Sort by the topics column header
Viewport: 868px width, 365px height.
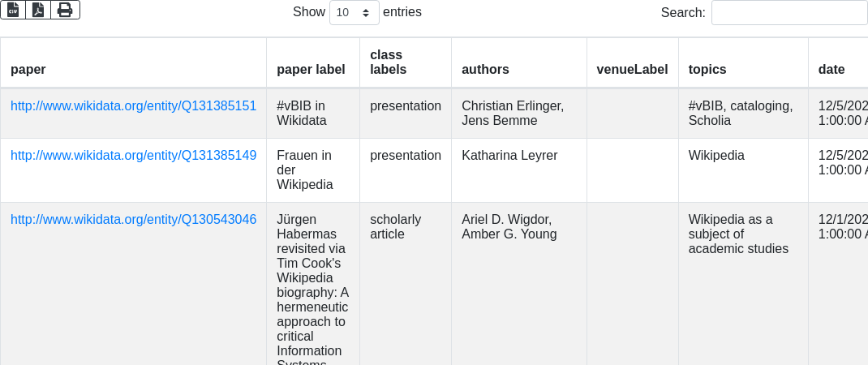pos(707,70)
